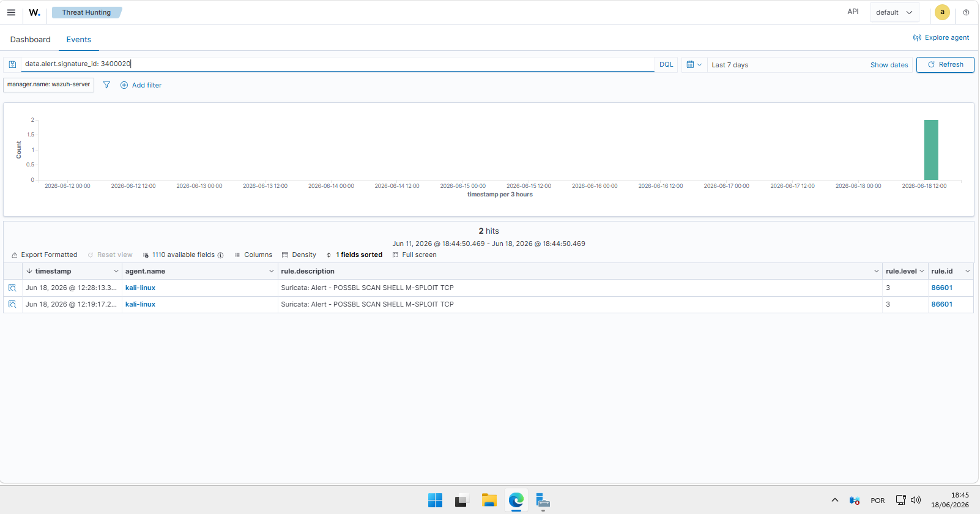Viewport: 980px width, 514px height.
Task: Open Explore agent
Action: [x=941, y=37]
